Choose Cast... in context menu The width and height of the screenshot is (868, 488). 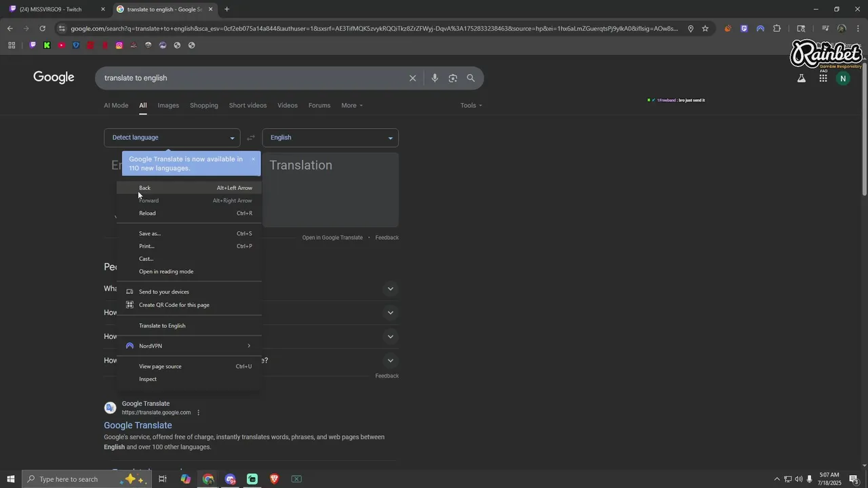pos(189,258)
